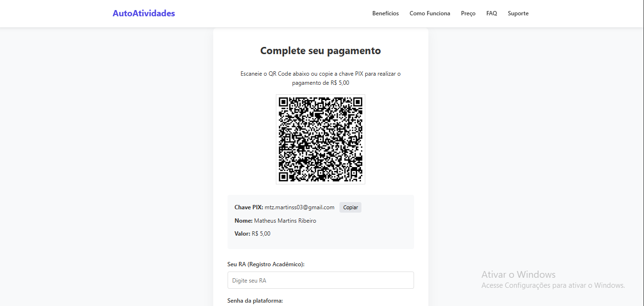
Task: Open the AutoAtividades home logo link
Action: click(x=144, y=13)
